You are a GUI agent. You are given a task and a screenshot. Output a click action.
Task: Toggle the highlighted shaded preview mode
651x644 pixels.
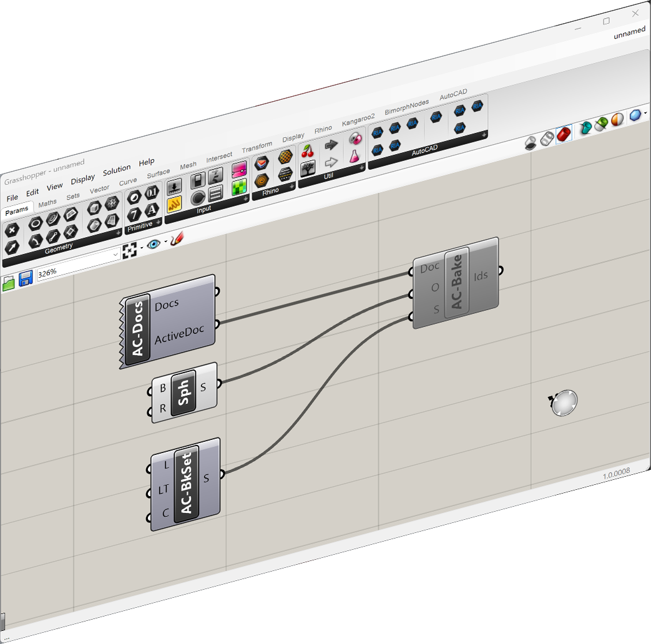(564, 134)
